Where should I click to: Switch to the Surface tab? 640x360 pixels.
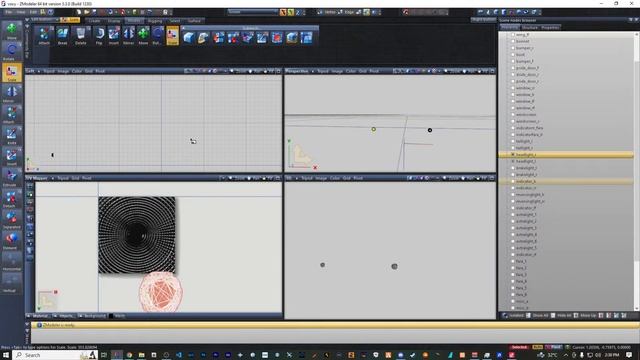click(x=194, y=20)
